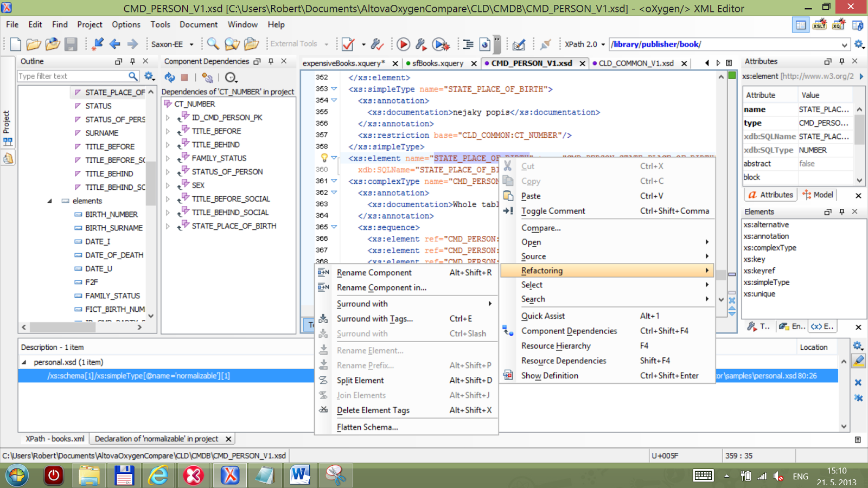The height and width of the screenshot is (488, 868).
Task: Click the results panel settings gear icon
Action: coord(858,345)
